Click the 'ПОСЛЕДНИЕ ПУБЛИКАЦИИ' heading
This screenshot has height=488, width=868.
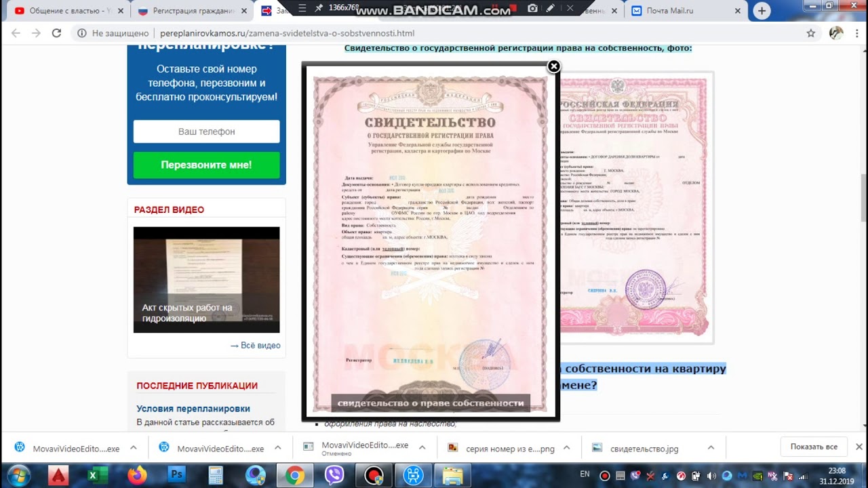click(197, 386)
